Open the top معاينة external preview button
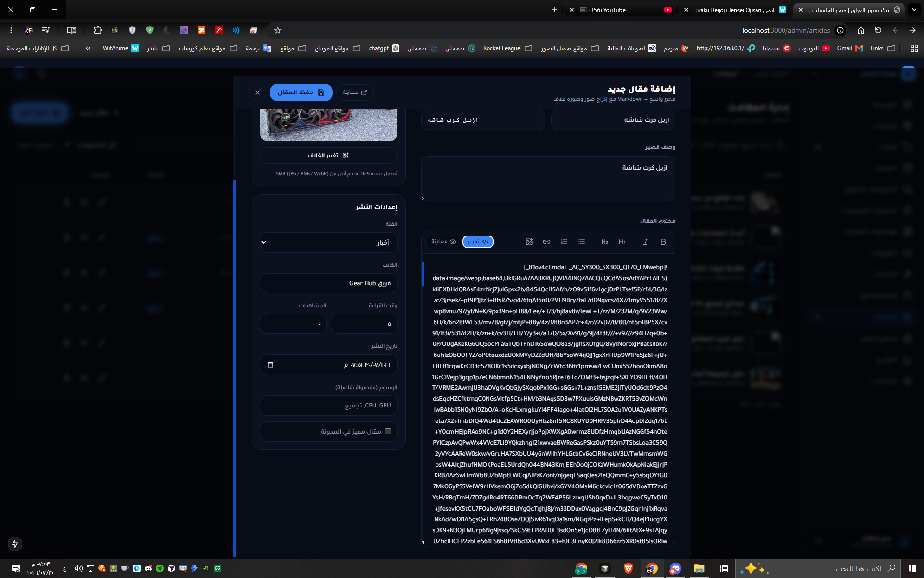 [355, 92]
